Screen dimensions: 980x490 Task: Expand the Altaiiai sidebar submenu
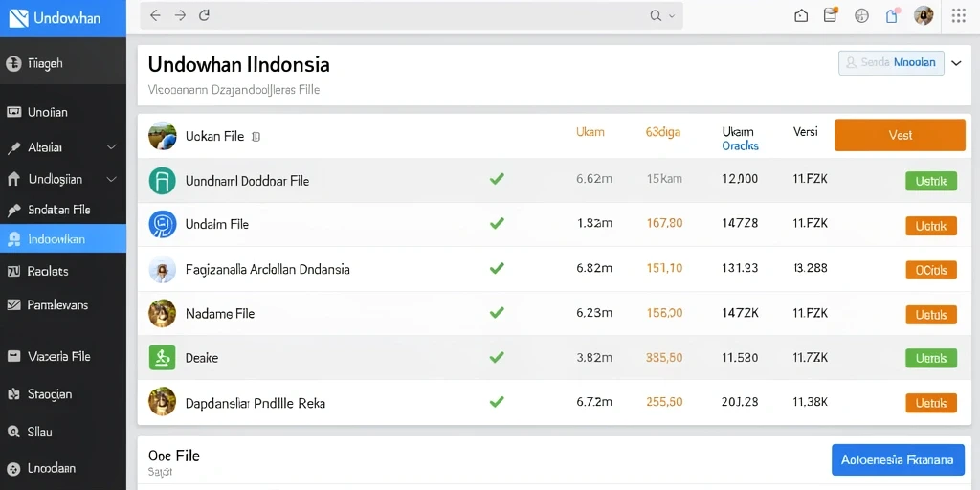click(111, 147)
